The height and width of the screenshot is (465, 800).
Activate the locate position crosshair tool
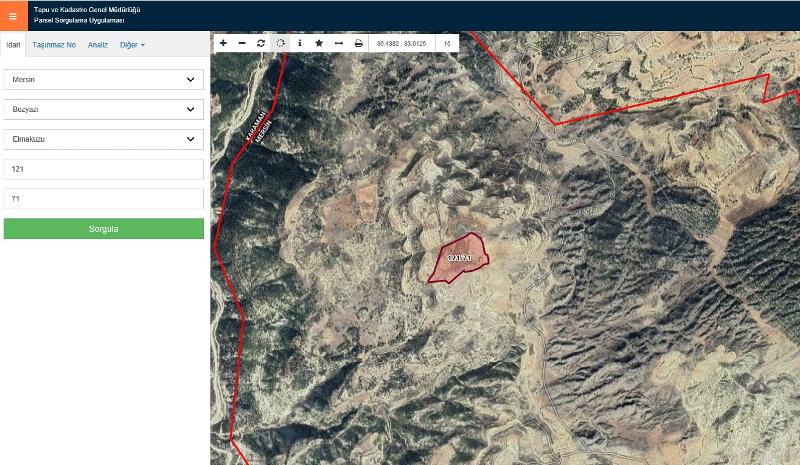point(281,44)
